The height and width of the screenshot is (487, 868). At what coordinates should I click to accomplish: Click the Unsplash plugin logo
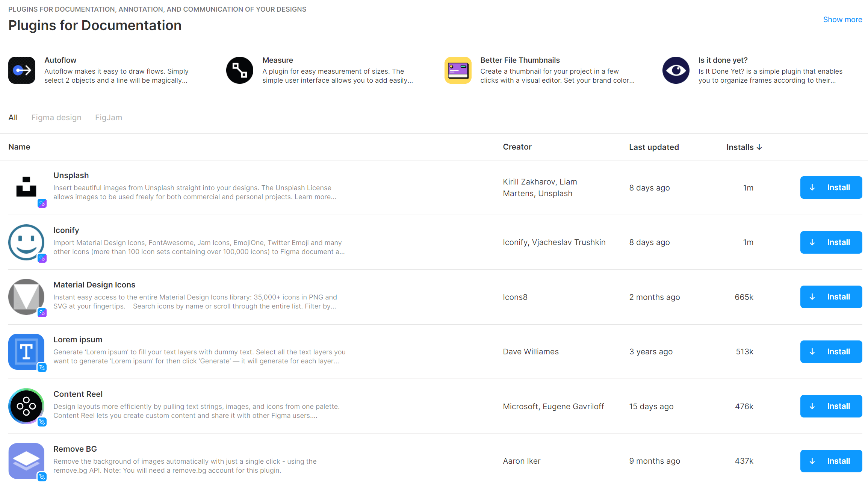[x=26, y=187]
